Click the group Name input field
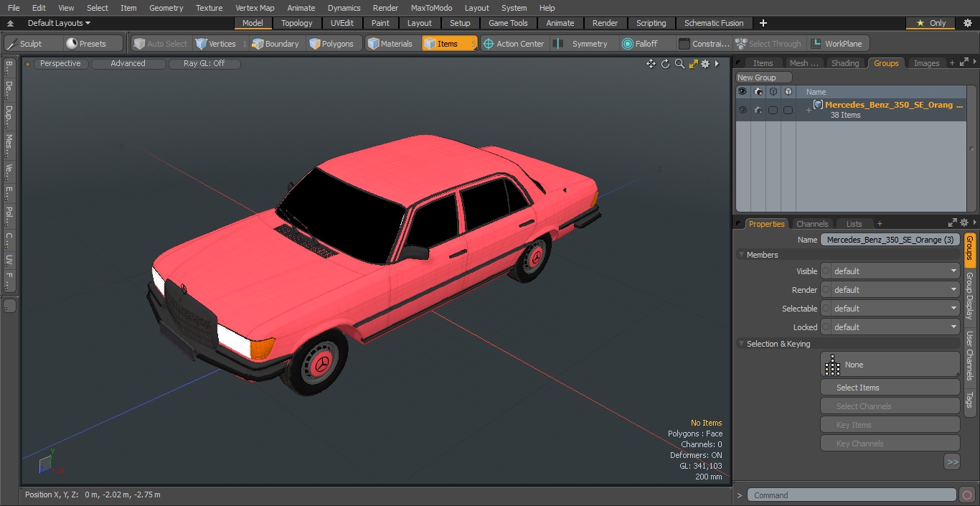 pyautogui.click(x=890, y=240)
